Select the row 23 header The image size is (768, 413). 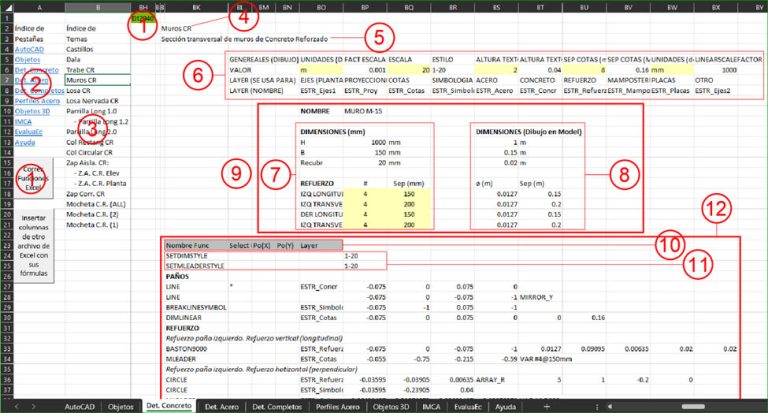(x=6, y=245)
